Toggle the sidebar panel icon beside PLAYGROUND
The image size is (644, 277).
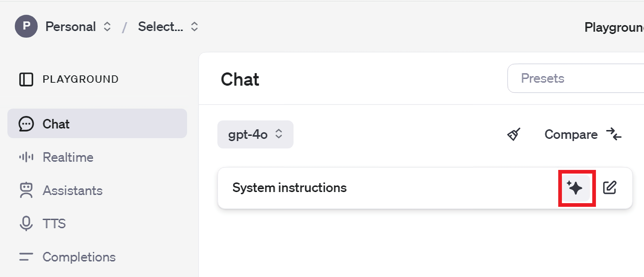26,79
